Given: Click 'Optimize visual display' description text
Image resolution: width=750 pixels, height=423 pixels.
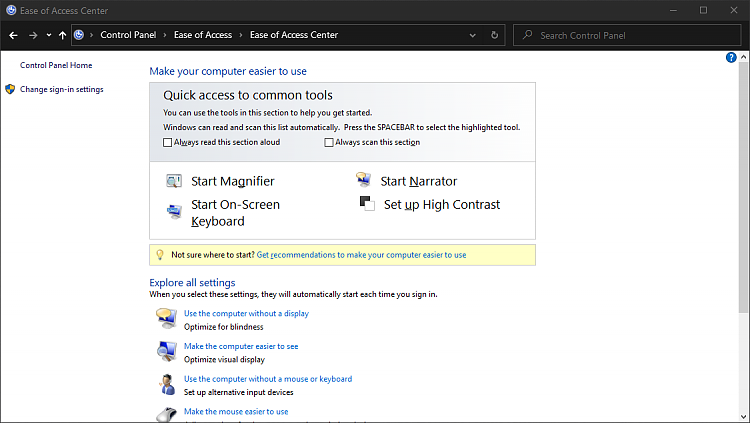Looking at the screenshot, I should coord(224,359).
